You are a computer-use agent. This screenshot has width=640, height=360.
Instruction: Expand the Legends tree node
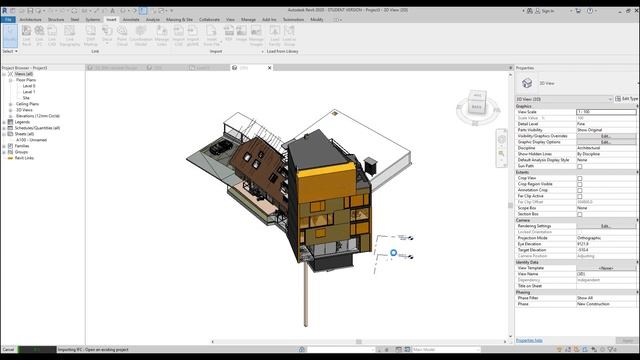point(4,122)
